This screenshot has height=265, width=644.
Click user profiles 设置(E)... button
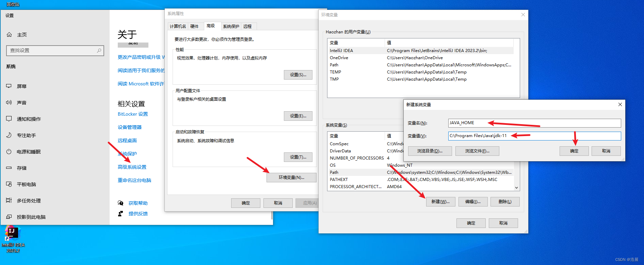pos(298,116)
